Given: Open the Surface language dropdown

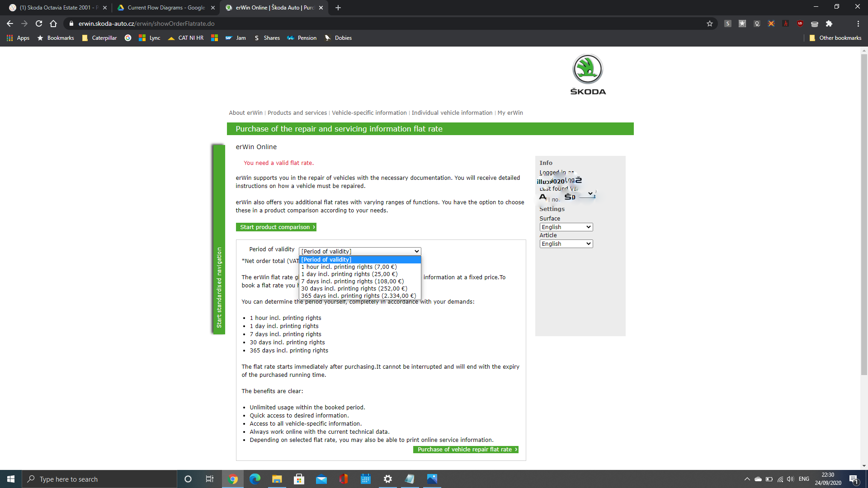Looking at the screenshot, I should click(566, 227).
